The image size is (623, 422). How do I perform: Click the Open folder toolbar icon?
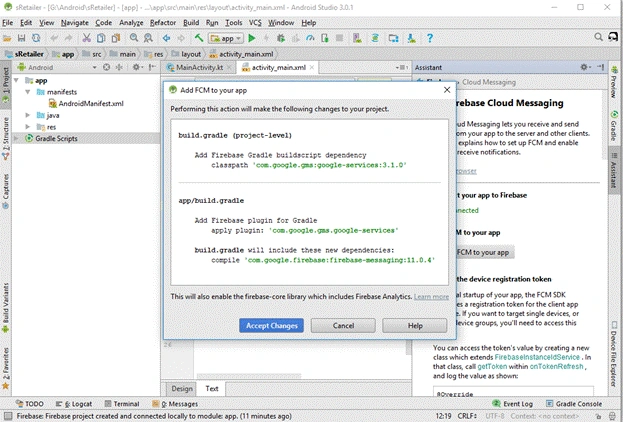(7, 38)
